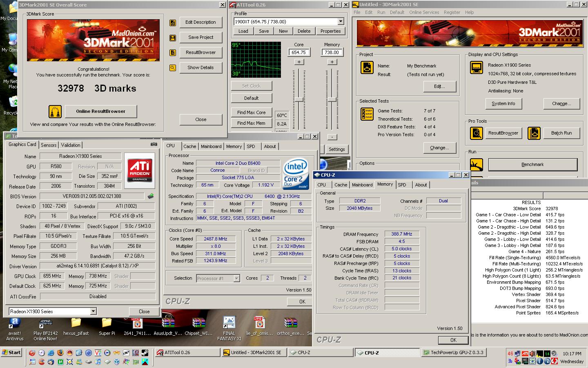Click the taskbar clock showing 10:17 PM

[572, 354]
